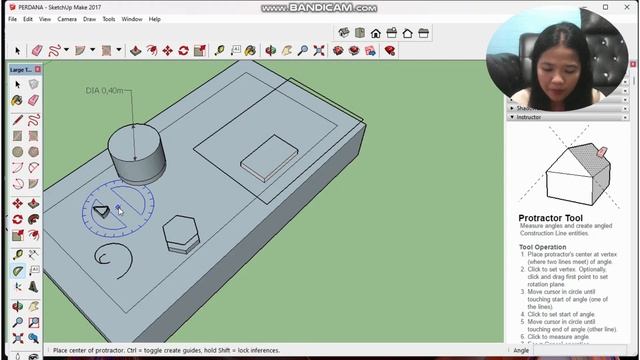Activate Follow Me tool in Large Tool Set
Viewport: 640px width, 360px height.
(33, 220)
